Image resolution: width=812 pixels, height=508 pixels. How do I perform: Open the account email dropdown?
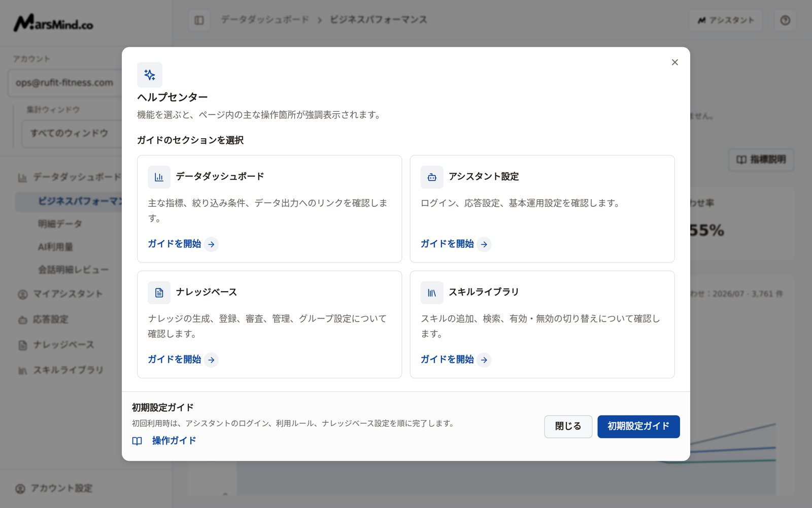[64, 83]
